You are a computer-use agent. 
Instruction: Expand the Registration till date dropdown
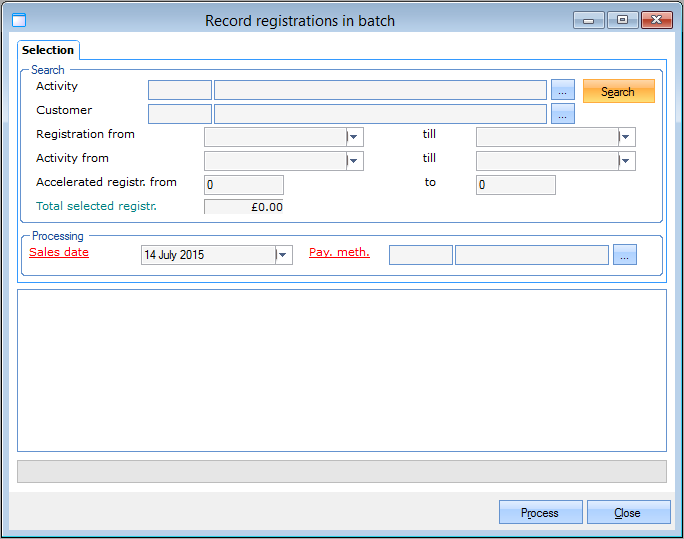pos(627,137)
